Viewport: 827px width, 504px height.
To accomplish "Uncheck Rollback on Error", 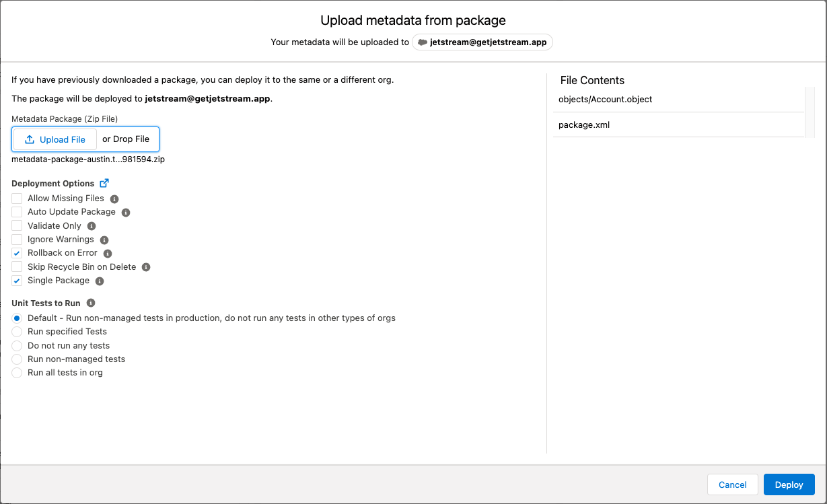I will pos(17,254).
